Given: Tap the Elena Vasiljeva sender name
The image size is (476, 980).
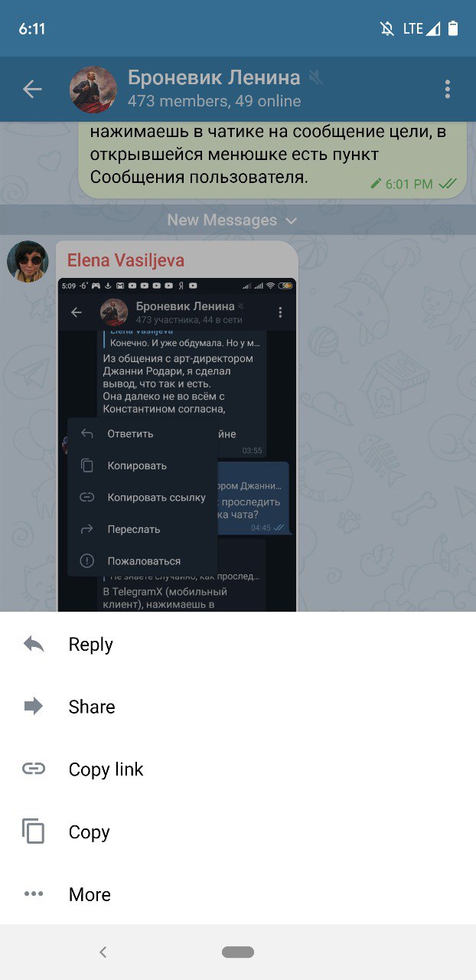Looking at the screenshot, I should pos(126,260).
